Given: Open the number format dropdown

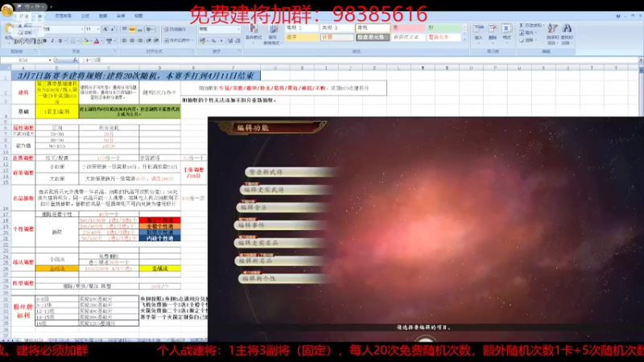Looking at the screenshot, I should coord(238,29).
